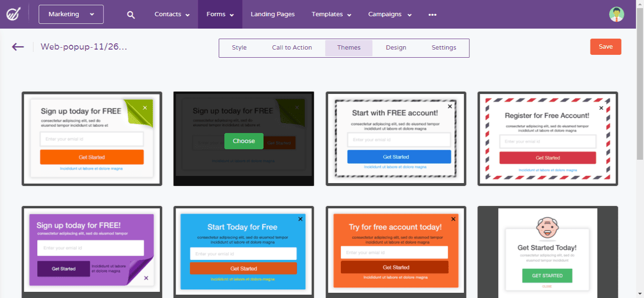The height and width of the screenshot is (298, 644).
Task: Expand the Templates dropdown
Action: click(x=331, y=14)
